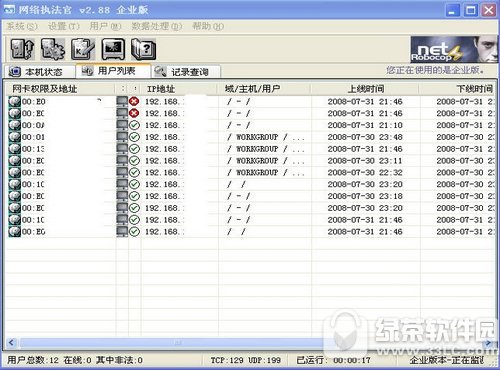Sort by the 上线时间 column header
This screenshot has height=370, width=500.
click(x=365, y=89)
